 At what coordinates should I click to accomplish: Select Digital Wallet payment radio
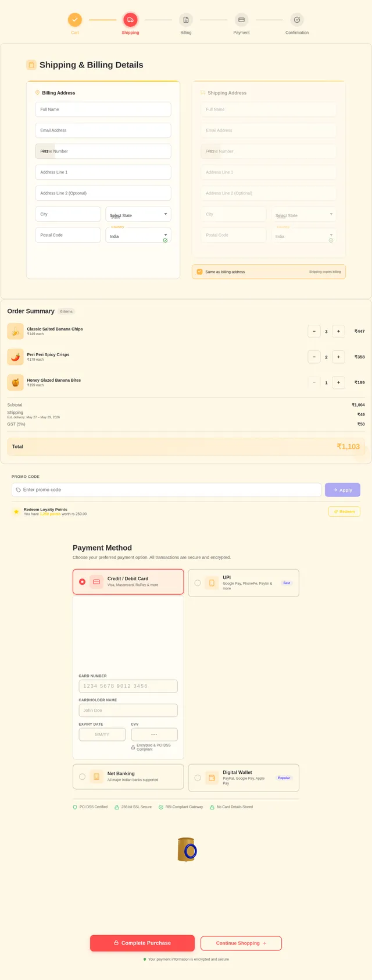click(x=198, y=778)
